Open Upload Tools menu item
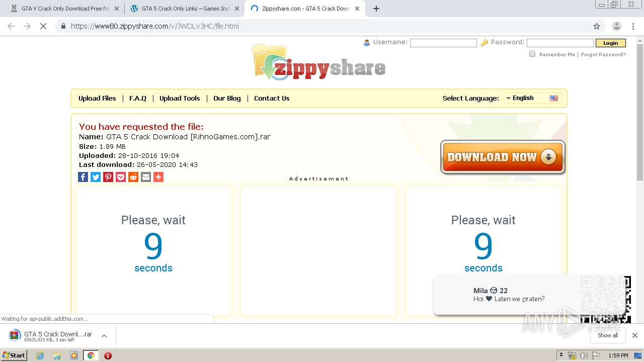Screen dimensions: 644x362 pyautogui.click(x=180, y=98)
